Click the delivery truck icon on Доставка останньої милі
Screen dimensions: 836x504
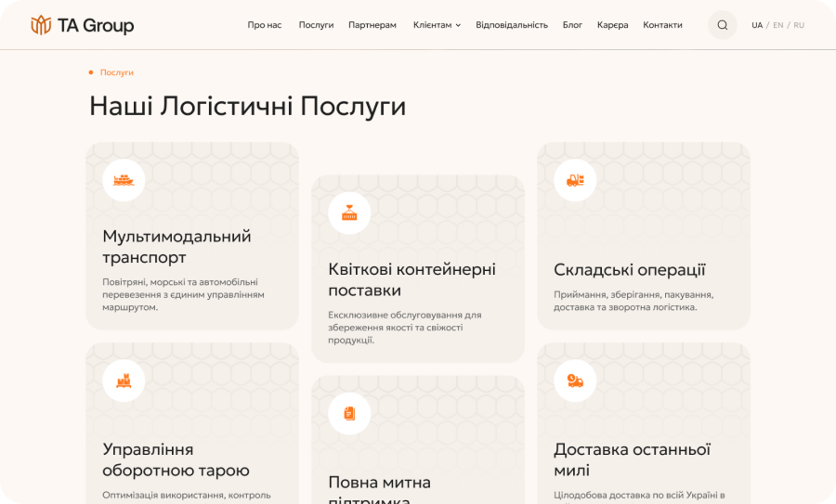tap(575, 381)
